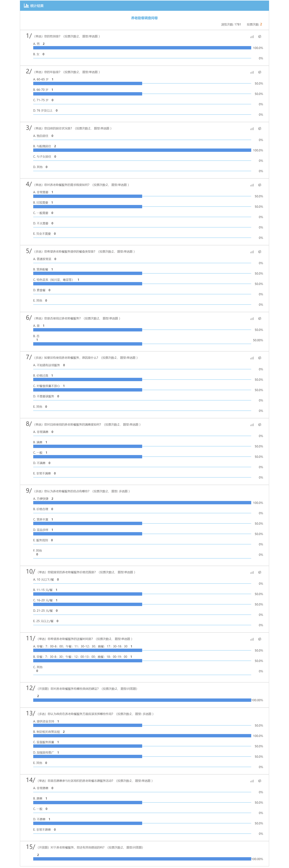Click bar chart icon for question 5

pyautogui.click(x=252, y=252)
